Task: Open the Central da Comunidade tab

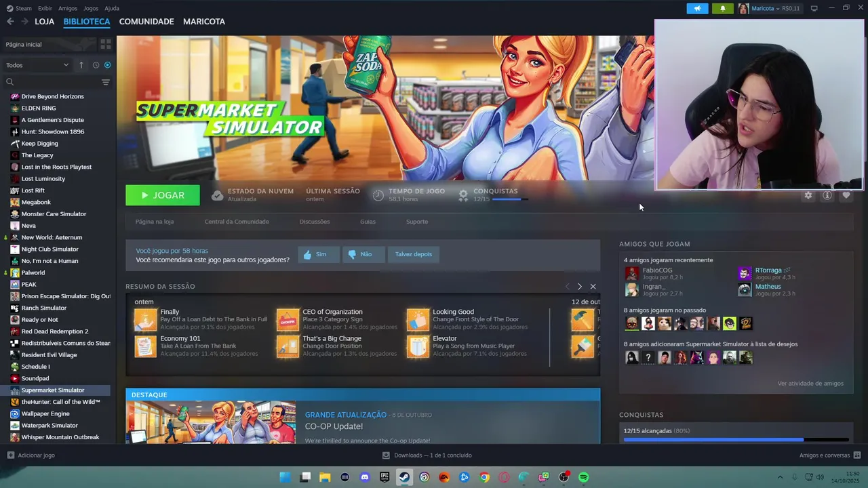Action: (237, 222)
